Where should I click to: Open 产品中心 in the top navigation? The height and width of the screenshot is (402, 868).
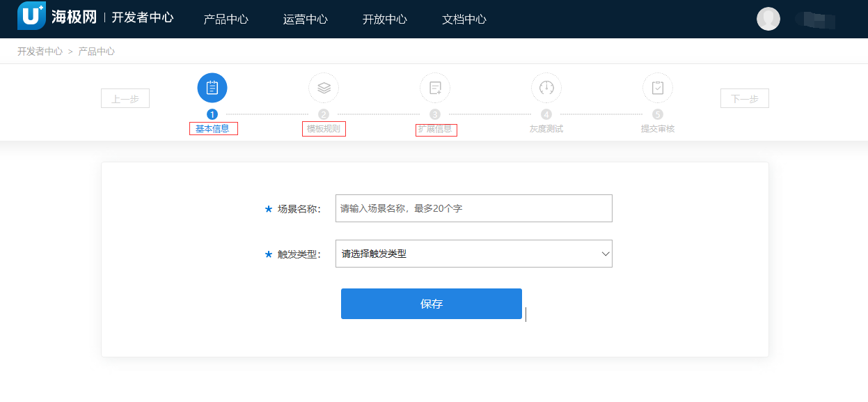click(226, 19)
